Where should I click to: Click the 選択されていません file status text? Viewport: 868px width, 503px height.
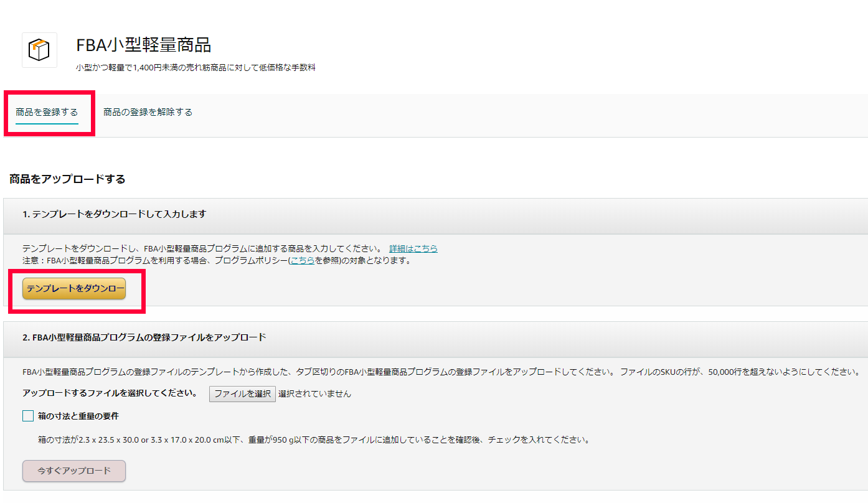pos(314,393)
